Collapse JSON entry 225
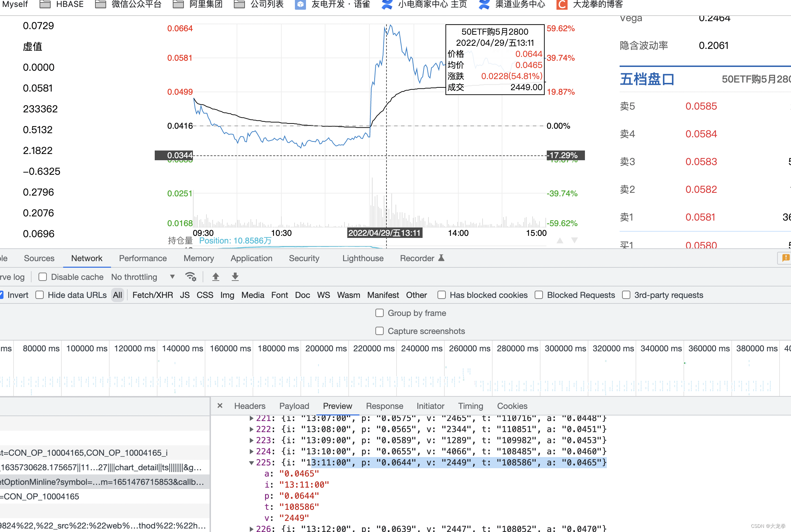791x532 pixels. pyautogui.click(x=252, y=463)
